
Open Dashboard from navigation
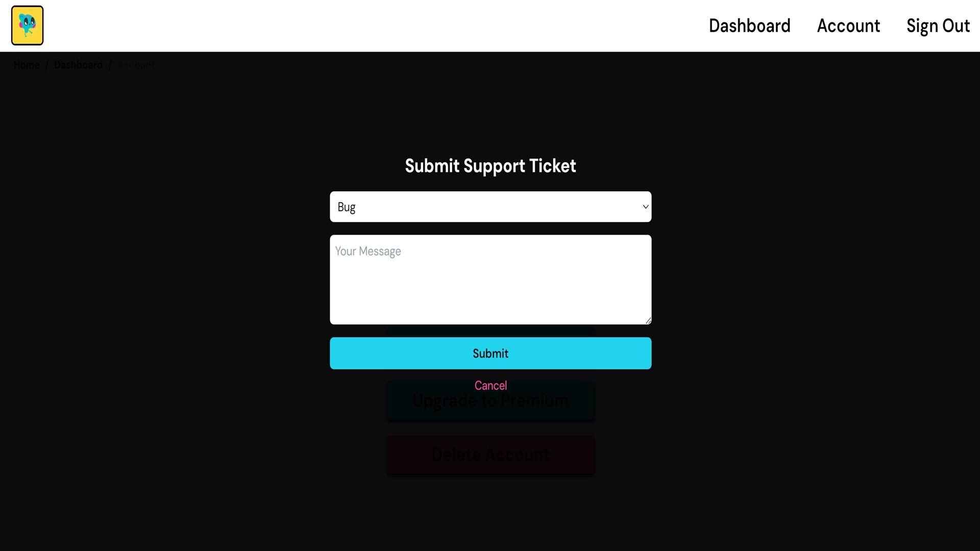click(x=749, y=26)
